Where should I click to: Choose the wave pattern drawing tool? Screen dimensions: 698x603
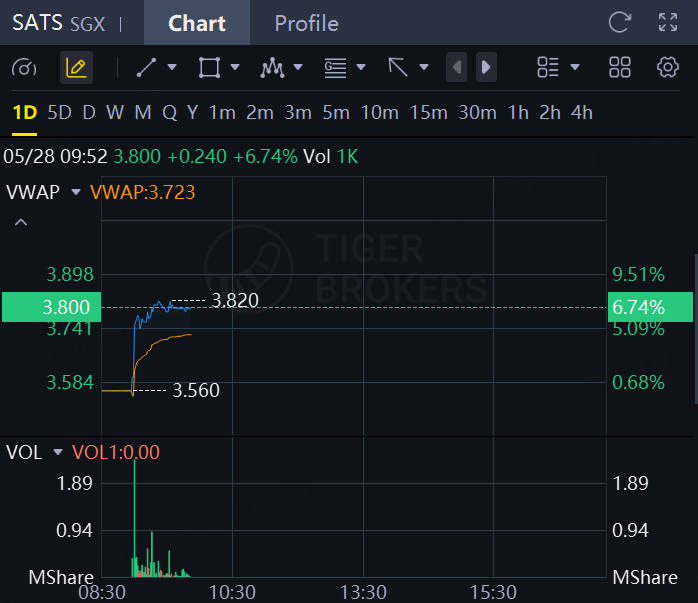[x=272, y=68]
